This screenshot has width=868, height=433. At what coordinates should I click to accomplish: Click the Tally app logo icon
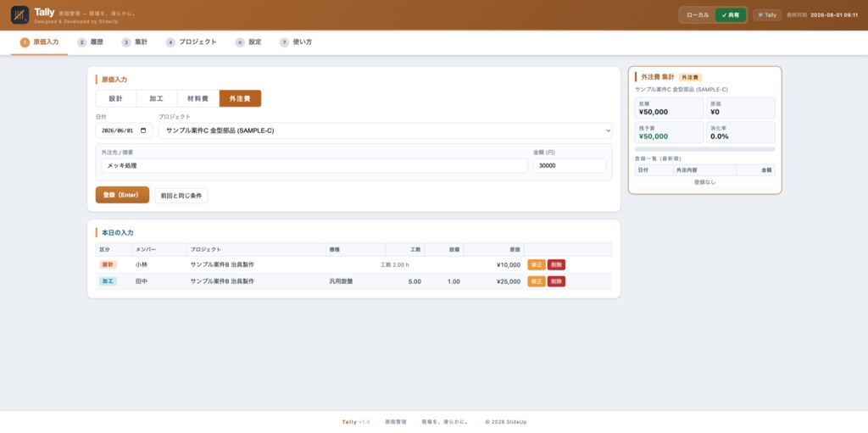20,15
